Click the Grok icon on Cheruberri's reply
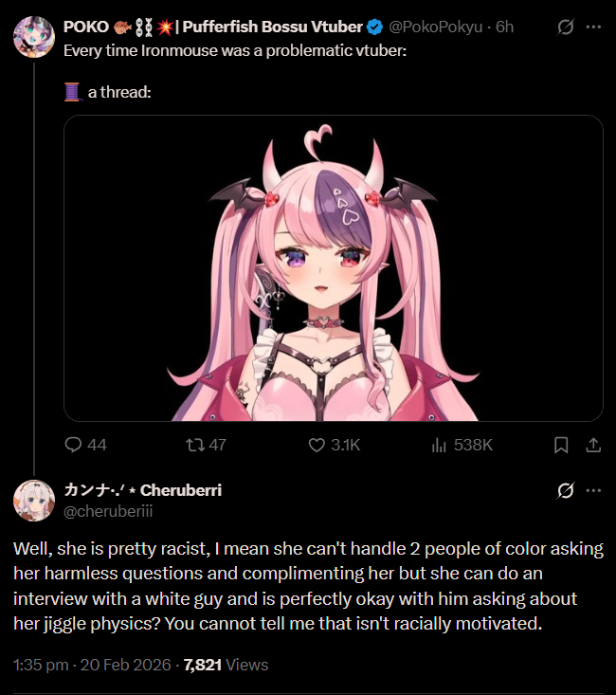The image size is (616, 695). coord(566,490)
